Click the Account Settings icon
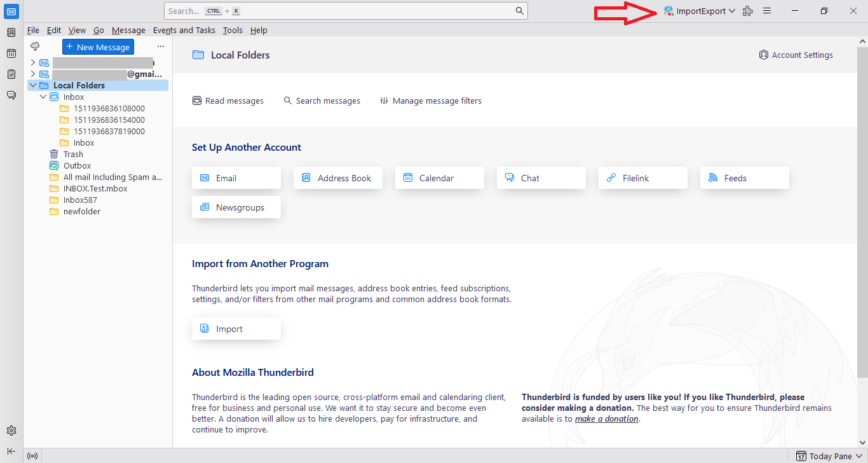868x463 pixels. point(764,55)
